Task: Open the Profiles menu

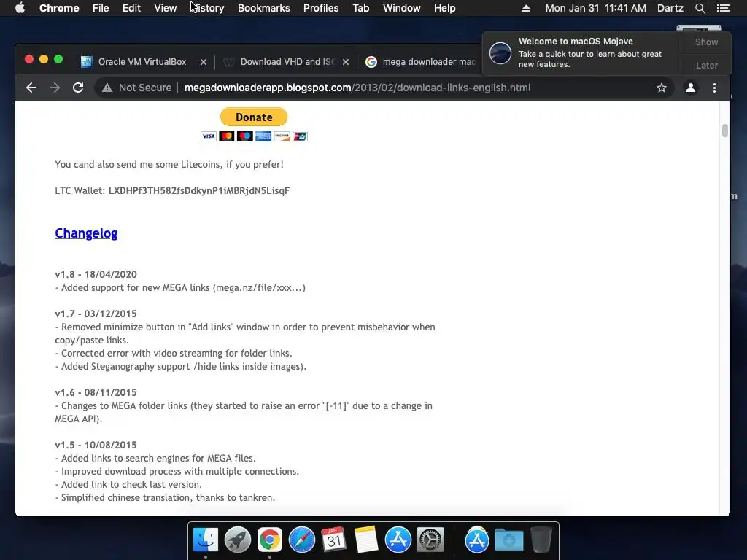Action: coord(321,8)
